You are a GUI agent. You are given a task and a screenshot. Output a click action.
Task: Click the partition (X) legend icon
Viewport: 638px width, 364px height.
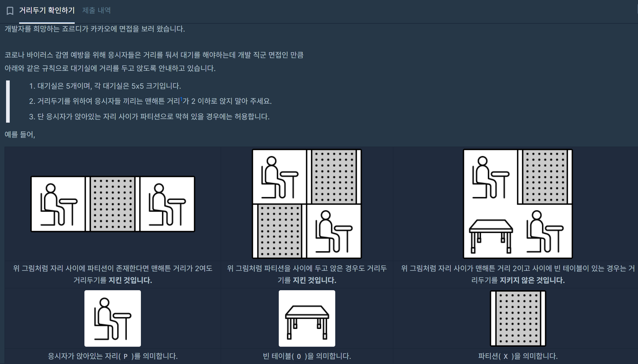[518, 318]
